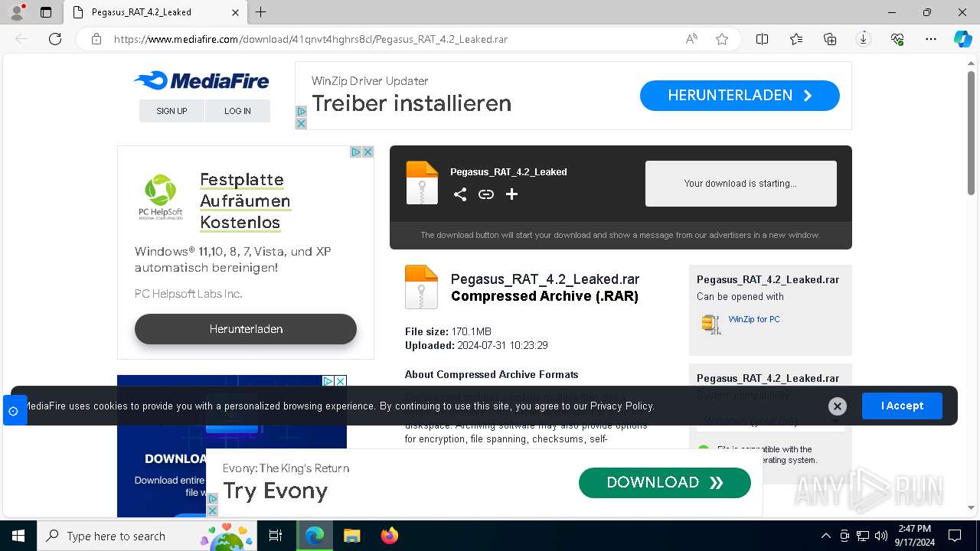Activate the Read aloud icon

click(x=691, y=39)
